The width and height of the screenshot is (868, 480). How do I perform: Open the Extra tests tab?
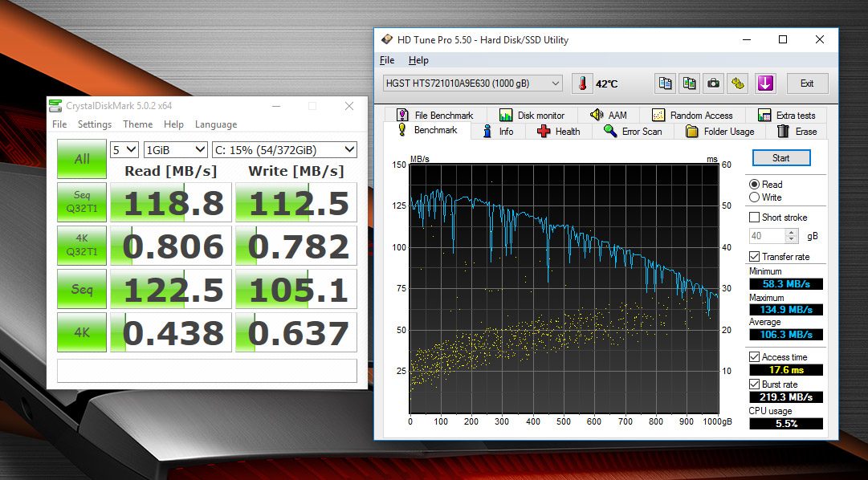click(x=787, y=115)
